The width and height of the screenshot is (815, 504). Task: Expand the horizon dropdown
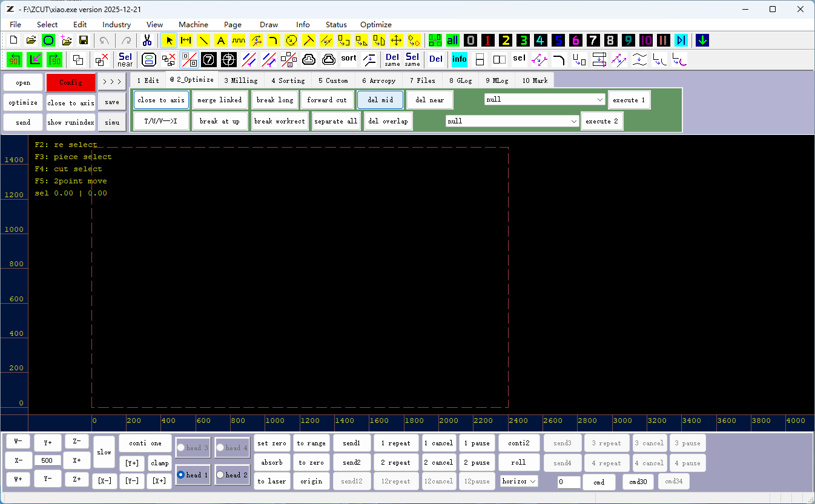click(x=519, y=482)
